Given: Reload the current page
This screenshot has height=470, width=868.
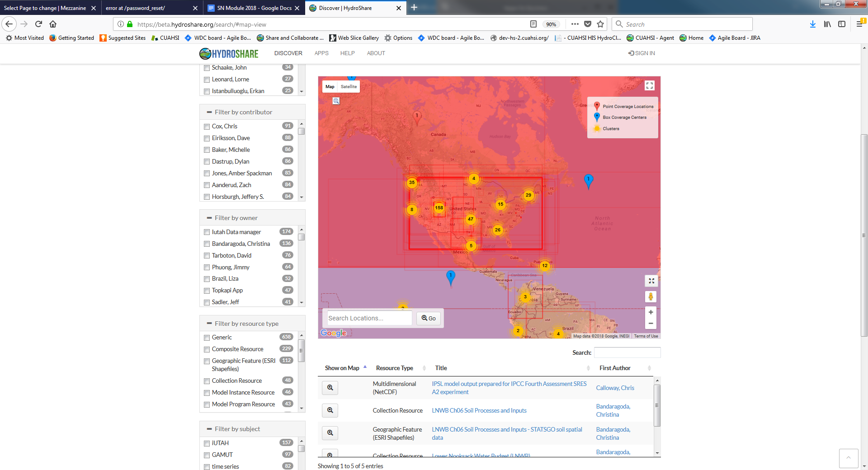Looking at the screenshot, I should click(x=38, y=24).
